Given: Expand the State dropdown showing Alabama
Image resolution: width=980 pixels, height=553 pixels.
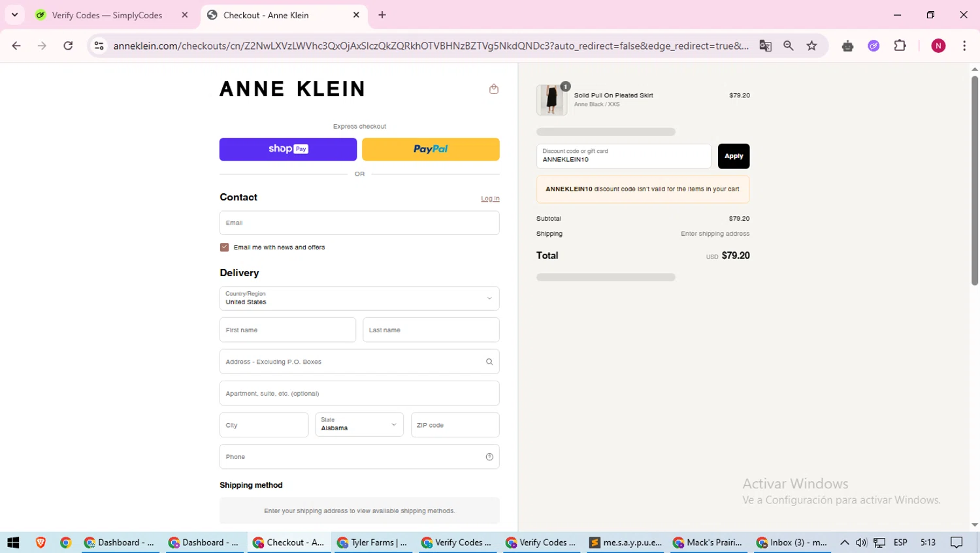Looking at the screenshot, I should click(359, 425).
